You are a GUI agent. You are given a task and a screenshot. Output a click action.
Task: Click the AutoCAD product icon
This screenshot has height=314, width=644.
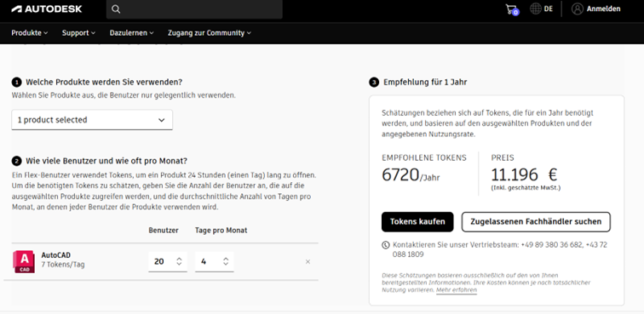[x=24, y=261]
